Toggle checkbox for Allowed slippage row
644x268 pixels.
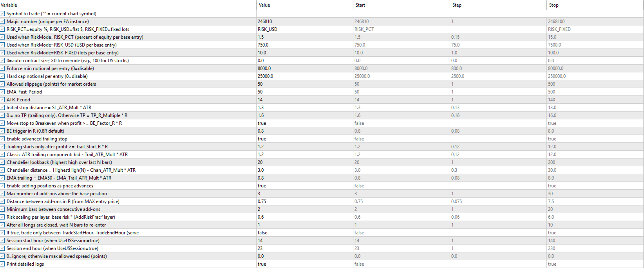point(2,84)
